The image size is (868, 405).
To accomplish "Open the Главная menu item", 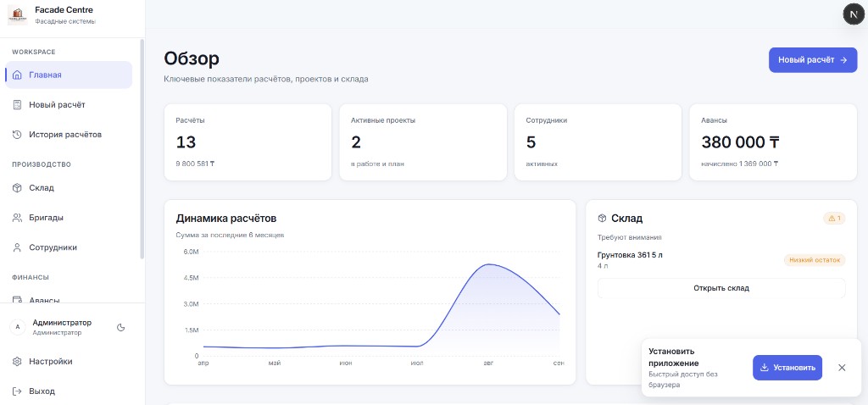I will pos(69,75).
